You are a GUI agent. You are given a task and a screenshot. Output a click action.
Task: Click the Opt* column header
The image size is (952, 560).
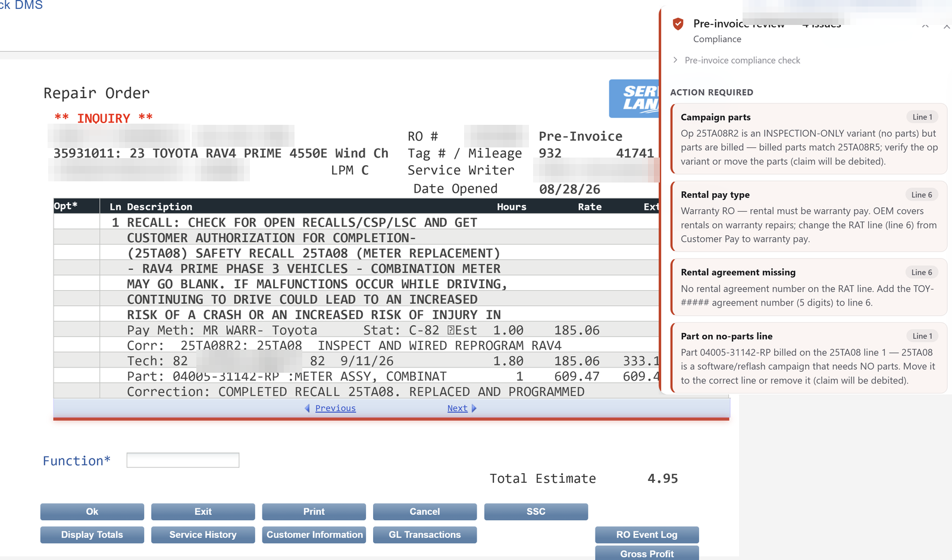point(65,206)
